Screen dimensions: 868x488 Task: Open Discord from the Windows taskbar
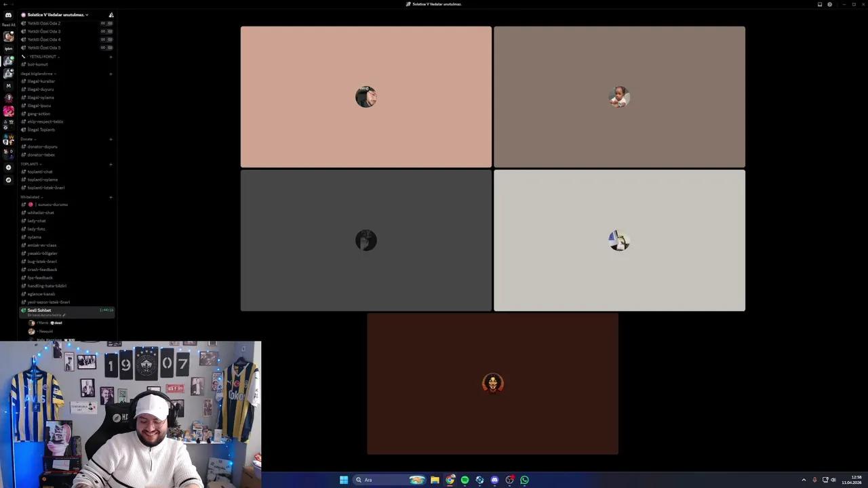click(494, 480)
